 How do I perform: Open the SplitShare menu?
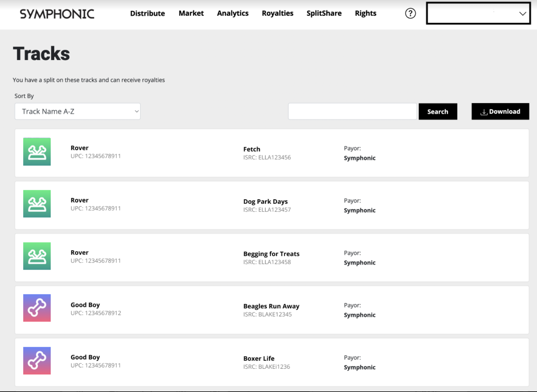[x=324, y=14]
